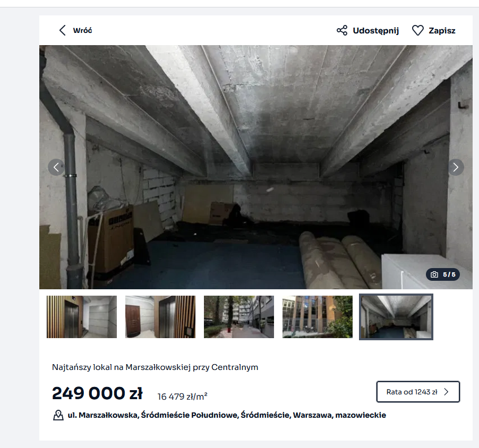Open the ul. Marszałkowska address location link
Screen dimensions: 479x448
pos(227,415)
